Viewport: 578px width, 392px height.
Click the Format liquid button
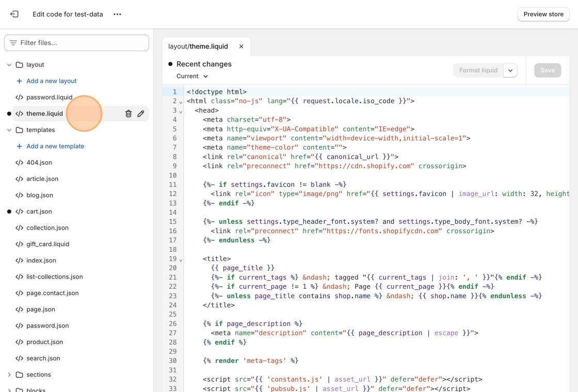[478, 70]
